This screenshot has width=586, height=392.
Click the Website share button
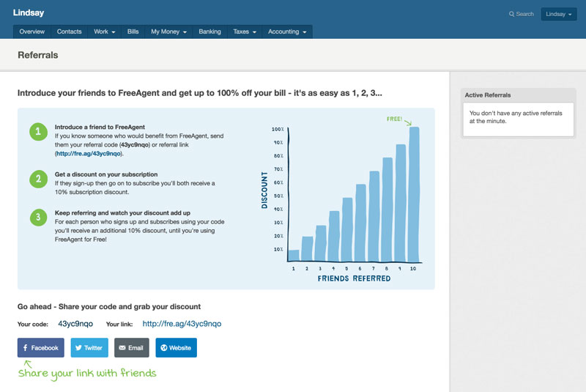(x=176, y=347)
